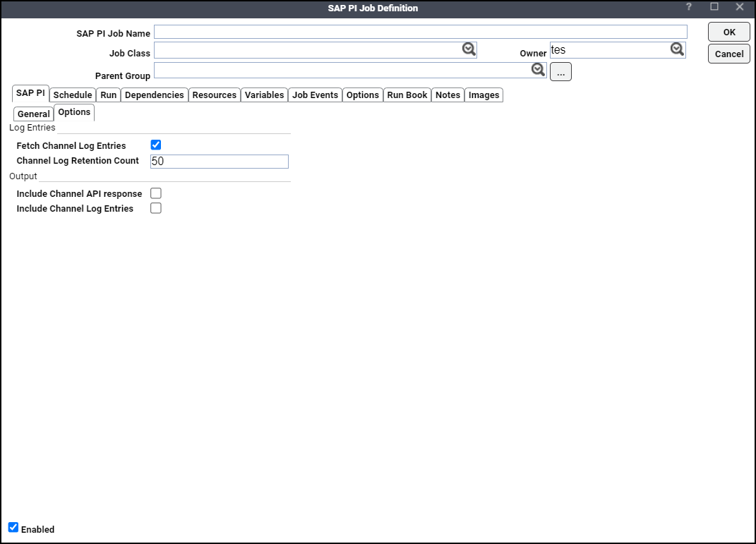The image size is (756, 544).
Task: Click the SAP PI Job Name label
Action: pyautogui.click(x=114, y=33)
